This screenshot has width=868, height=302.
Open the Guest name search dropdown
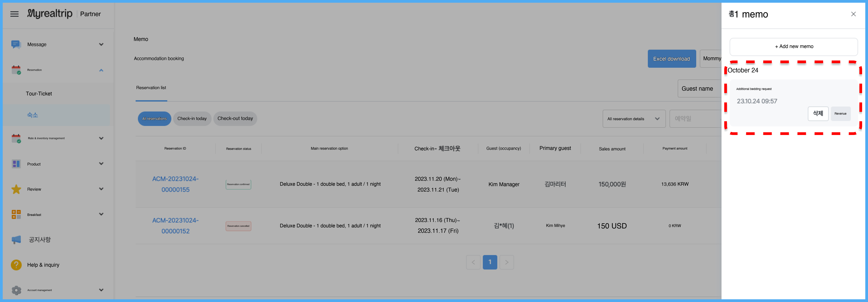[700, 88]
